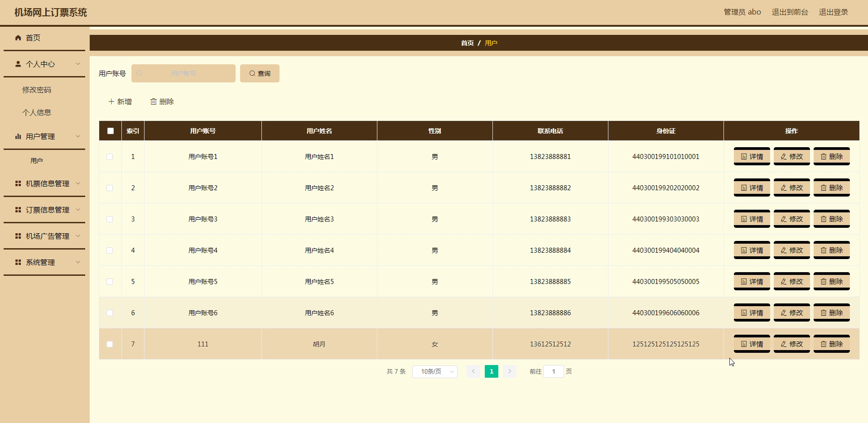This screenshot has height=423, width=868.
Task: Delete the 用户账号3 row
Action: point(832,219)
